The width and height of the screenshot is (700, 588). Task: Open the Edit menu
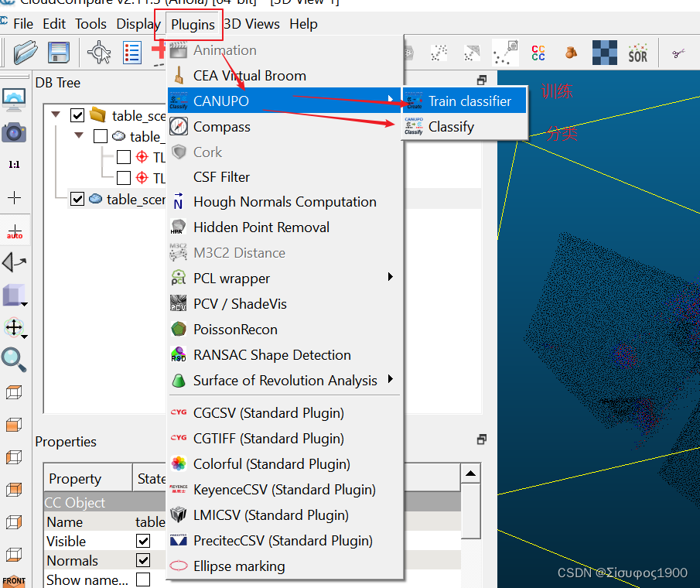point(54,24)
